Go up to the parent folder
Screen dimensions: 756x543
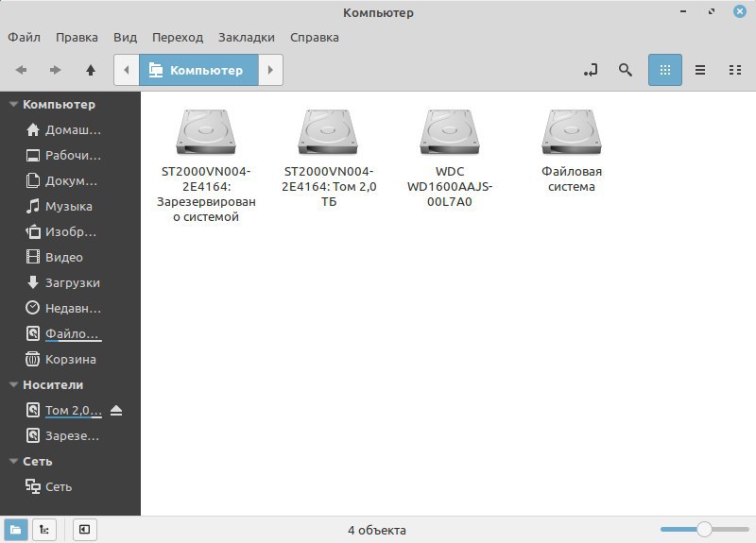point(91,70)
